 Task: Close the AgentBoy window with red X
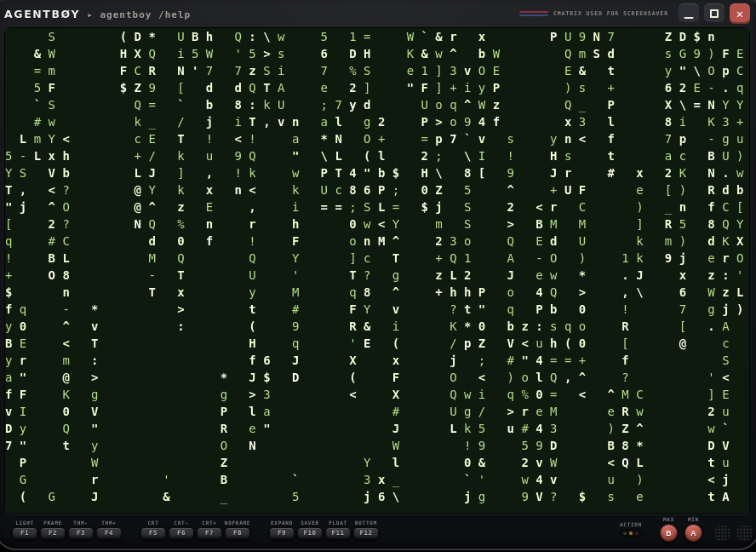740,14
